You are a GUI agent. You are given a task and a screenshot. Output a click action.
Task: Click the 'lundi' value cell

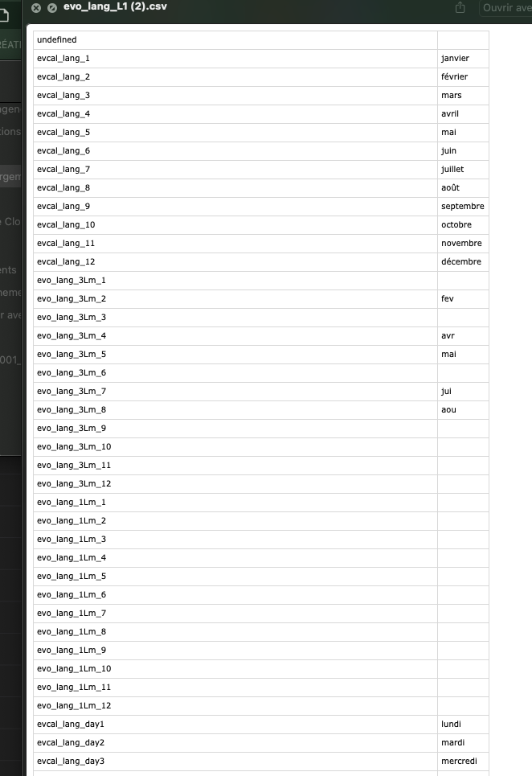(463, 725)
